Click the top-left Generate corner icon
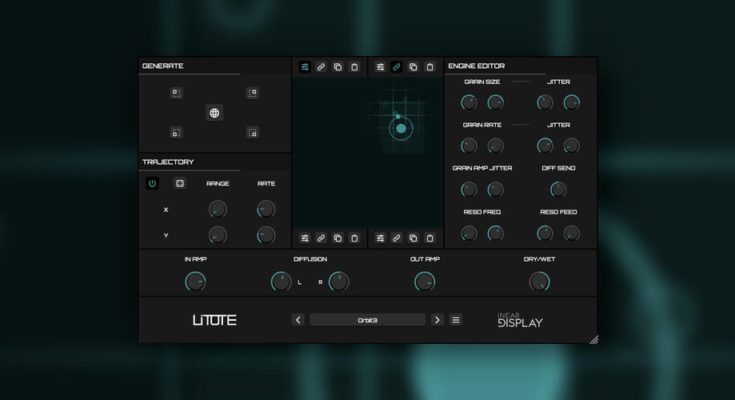735x400 pixels. pos(175,93)
